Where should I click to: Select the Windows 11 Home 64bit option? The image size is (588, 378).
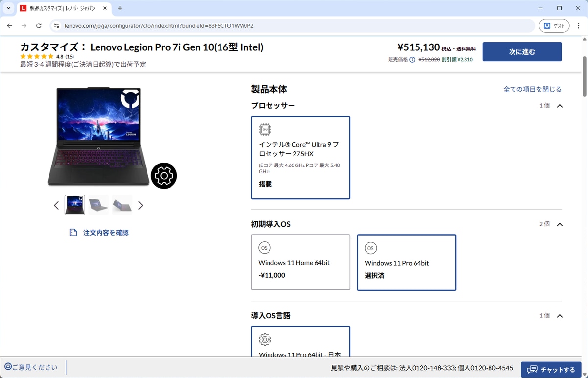click(x=300, y=262)
